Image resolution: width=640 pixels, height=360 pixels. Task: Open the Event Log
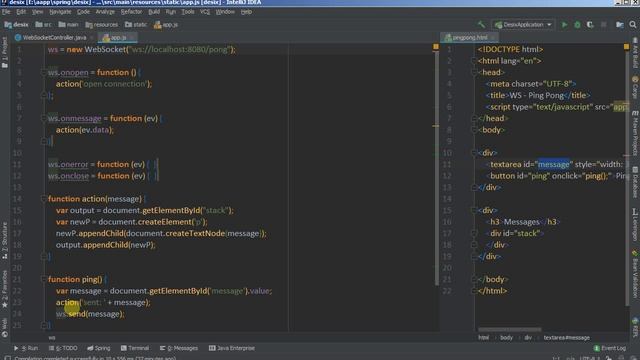(610, 348)
